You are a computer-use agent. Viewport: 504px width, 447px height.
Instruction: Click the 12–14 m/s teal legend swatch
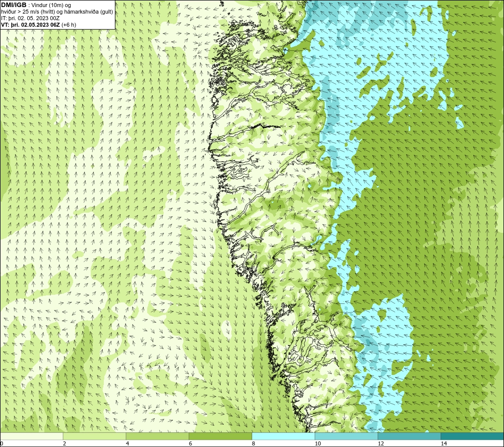coord(409,436)
